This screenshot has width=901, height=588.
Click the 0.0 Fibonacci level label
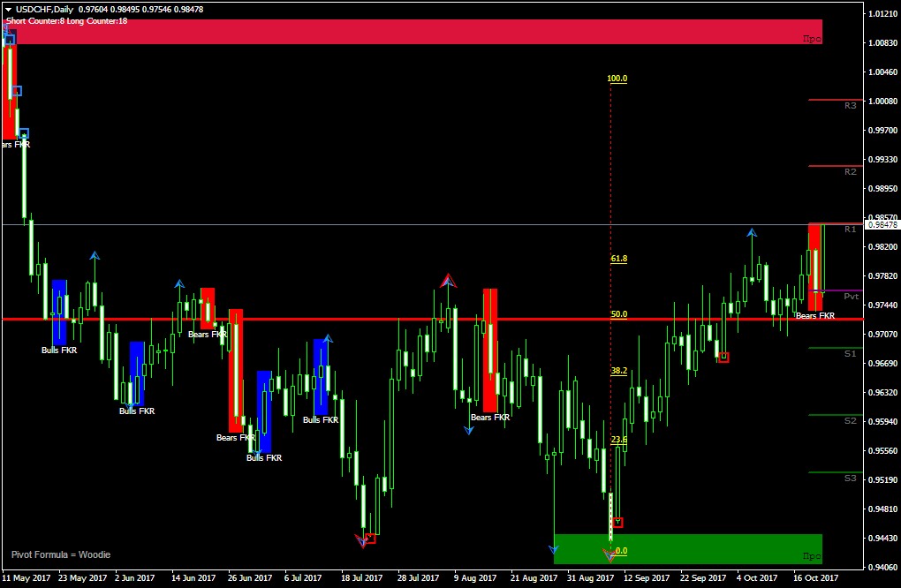coord(621,551)
